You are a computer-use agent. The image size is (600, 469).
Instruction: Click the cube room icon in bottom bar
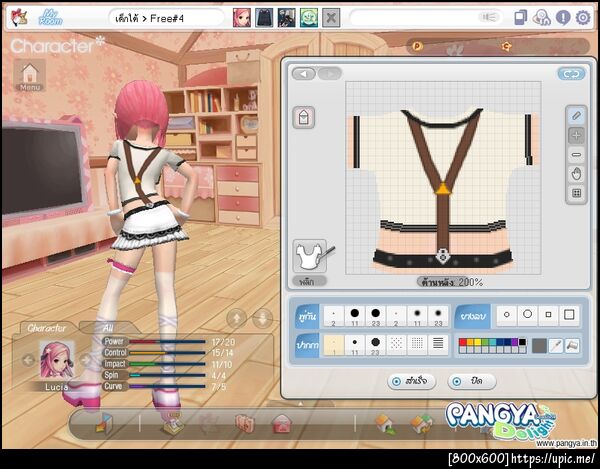point(104,423)
